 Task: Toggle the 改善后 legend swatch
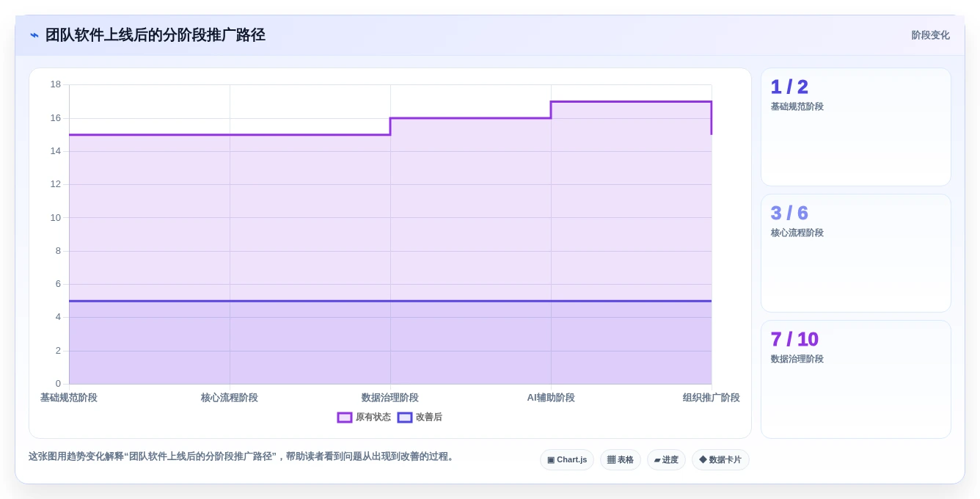click(405, 418)
